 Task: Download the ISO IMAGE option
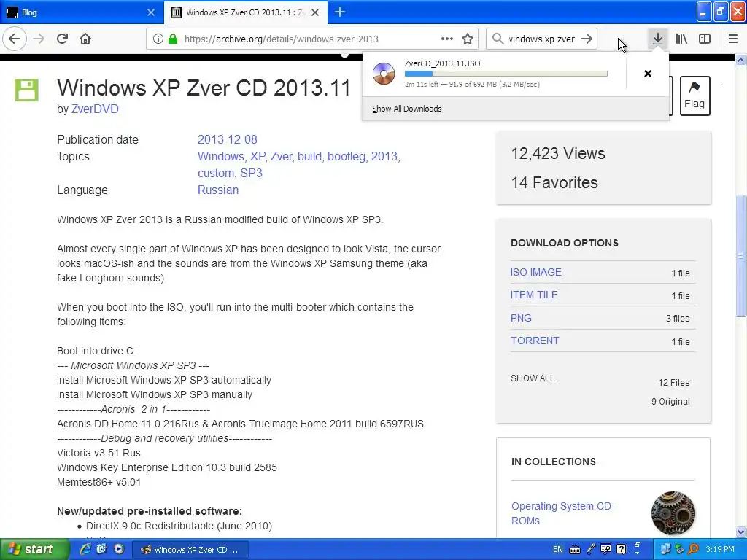536,272
